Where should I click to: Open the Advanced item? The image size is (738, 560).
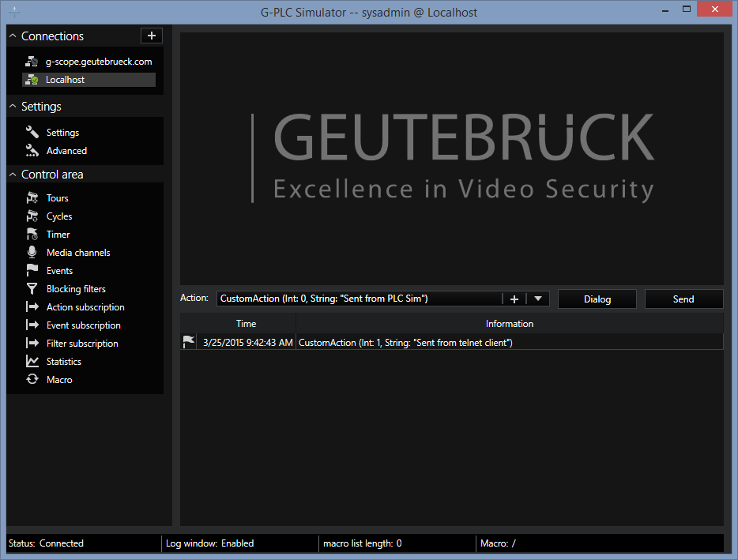66,151
